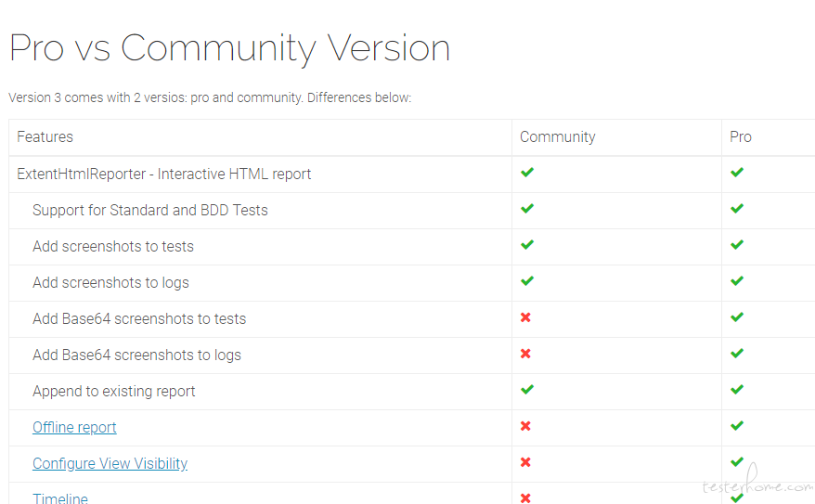The height and width of the screenshot is (504, 815).
Task: Click Pro checkmark for Add screenshots to tests
Action: [x=736, y=244]
